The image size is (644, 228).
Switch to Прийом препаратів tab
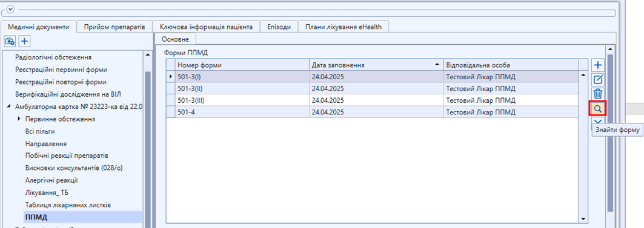(115, 27)
